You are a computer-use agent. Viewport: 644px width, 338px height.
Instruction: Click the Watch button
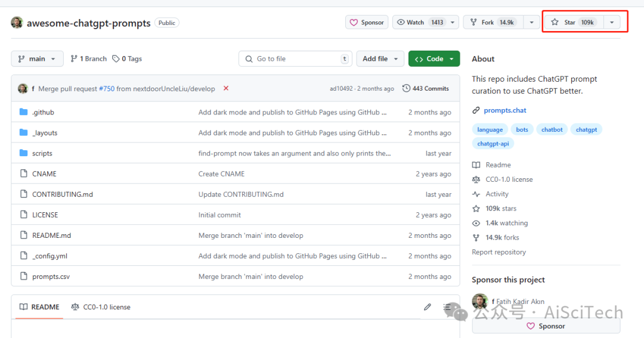click(x=420, y=23)
